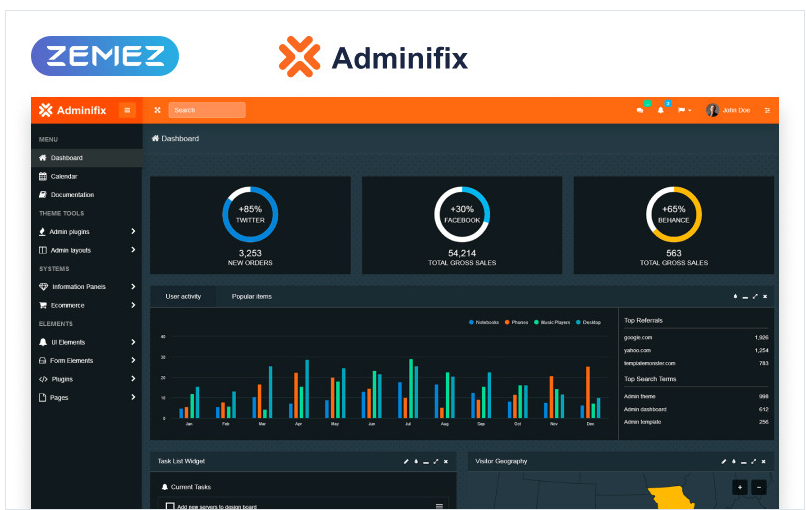The height and width of the screenshot is (510, 806).
Task: Click the edit pencil on Visitor Geography
Action: click(724, 461)
